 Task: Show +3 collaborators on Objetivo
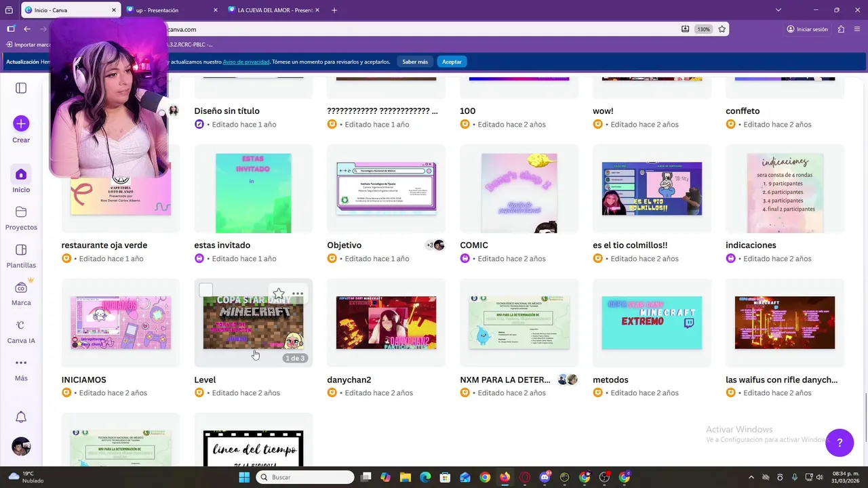tap(430, 245)
